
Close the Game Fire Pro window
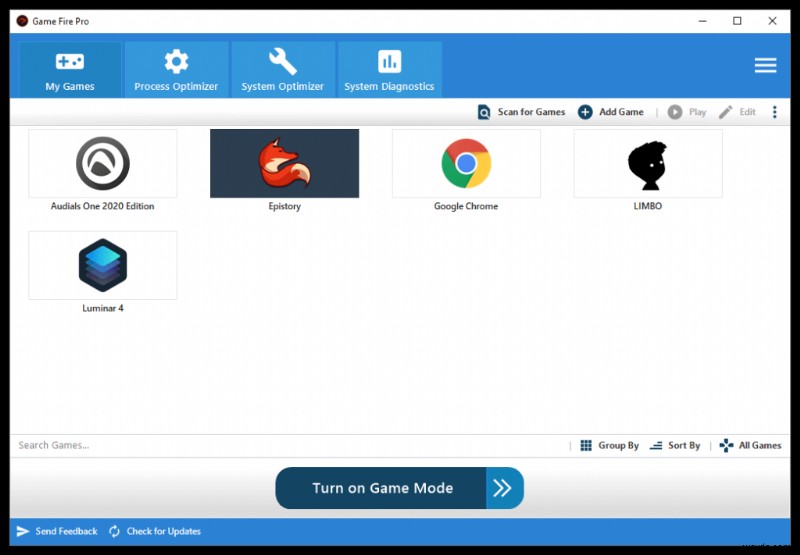coord(772,21)
